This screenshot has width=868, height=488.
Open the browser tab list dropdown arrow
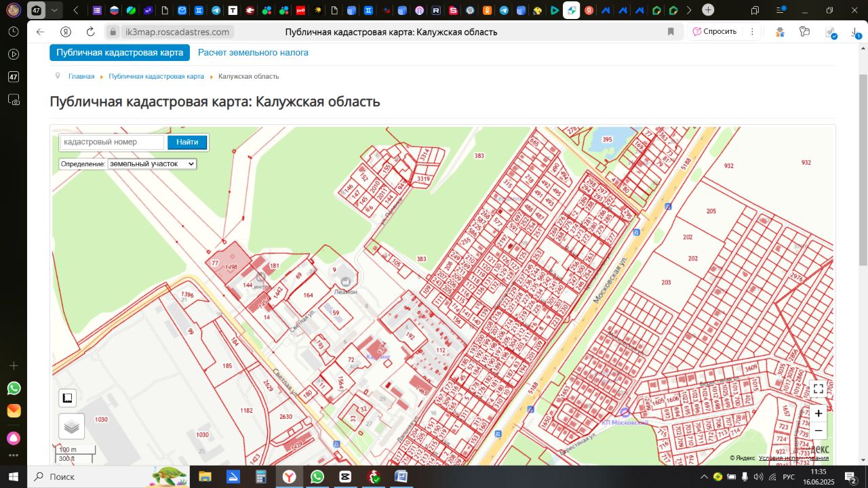[54, 10]
